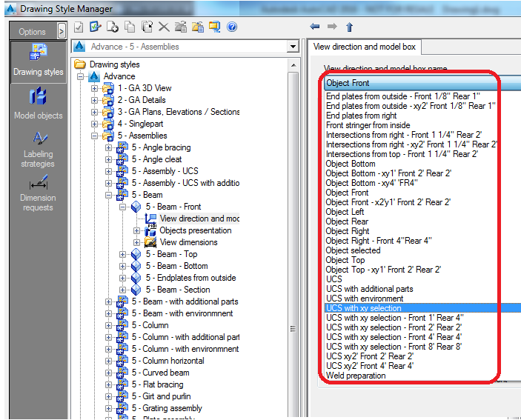The width and height of the screenshot is (521, 420).
Task: Click the View dimensions node icon
Action: click(150, 242)
